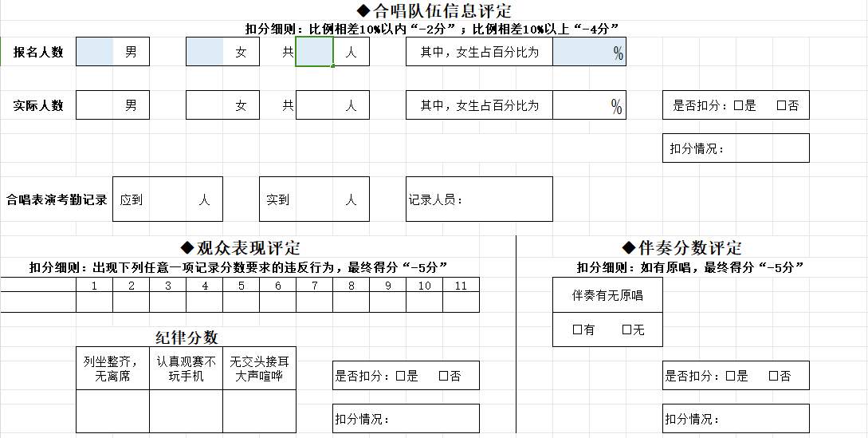Click the 列坐整齐，无离席 header cell
The height and width of the screenshot is (438, 868).
(x=112, y=369)
